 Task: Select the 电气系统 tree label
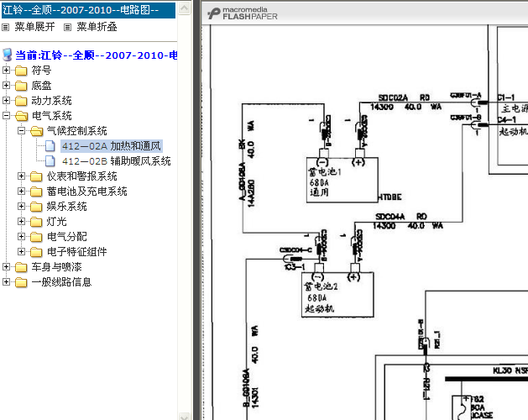click(x=51, y=116)
